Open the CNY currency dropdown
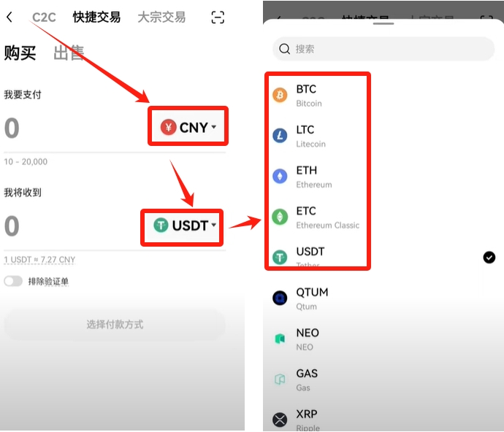Viewport: 504px width, 432px height. point(188,127)
